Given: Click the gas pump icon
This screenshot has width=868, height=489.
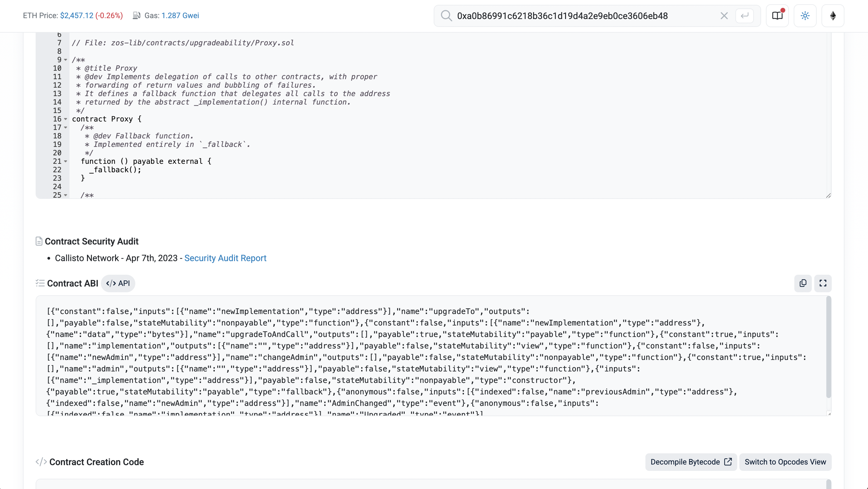Looking at the screenshot, I should pyautogui.click(x=136, y=15).
